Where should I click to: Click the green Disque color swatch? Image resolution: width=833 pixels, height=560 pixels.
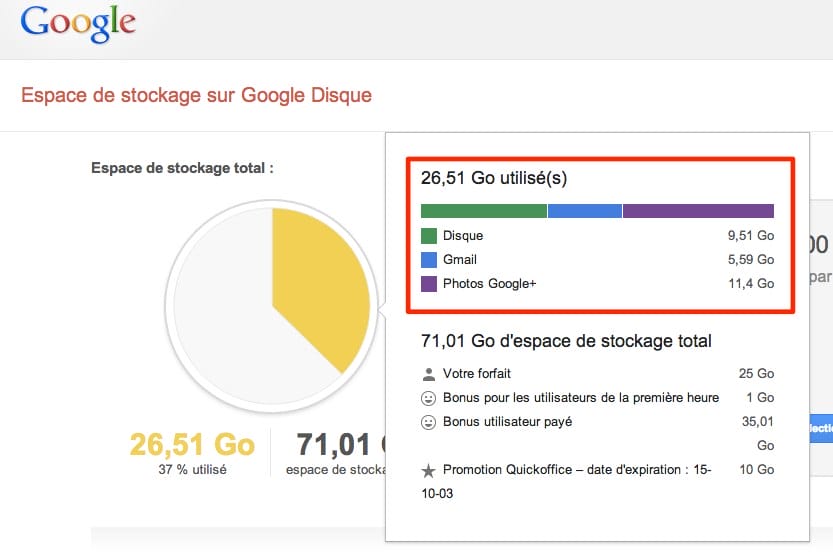click(x=429, y=235)
